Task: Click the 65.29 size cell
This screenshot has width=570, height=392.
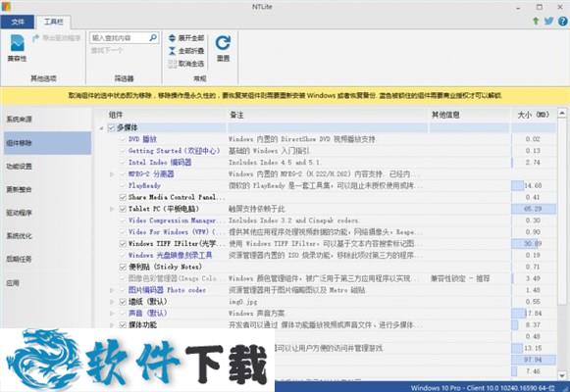Action: pyautogui.click(x=533, y=209)
